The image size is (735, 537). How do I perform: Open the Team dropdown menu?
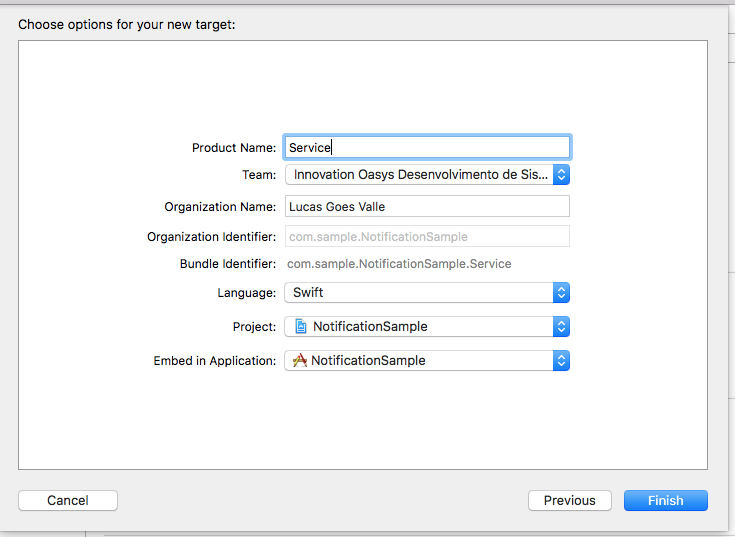[427, 175]
